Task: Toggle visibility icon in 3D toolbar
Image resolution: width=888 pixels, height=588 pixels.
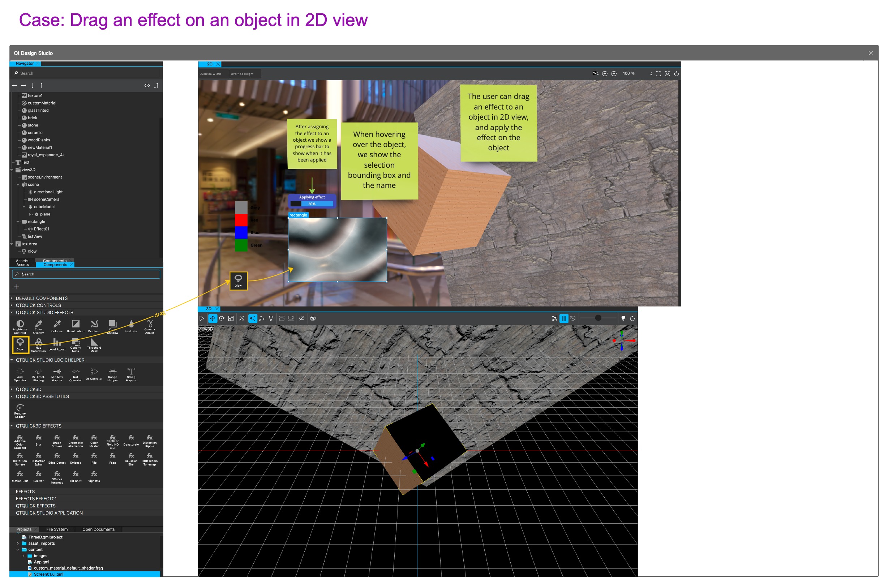Action: 301,318
